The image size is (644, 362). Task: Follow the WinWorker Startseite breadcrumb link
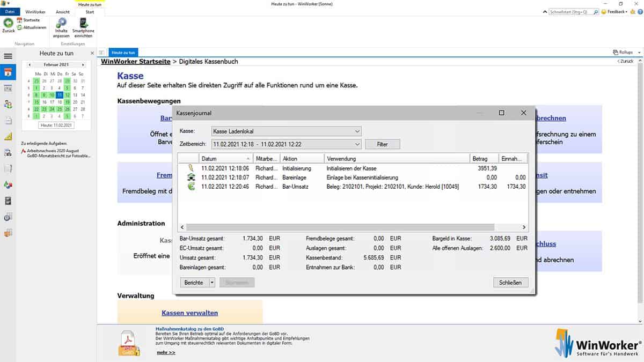click(x=135, y=62)
